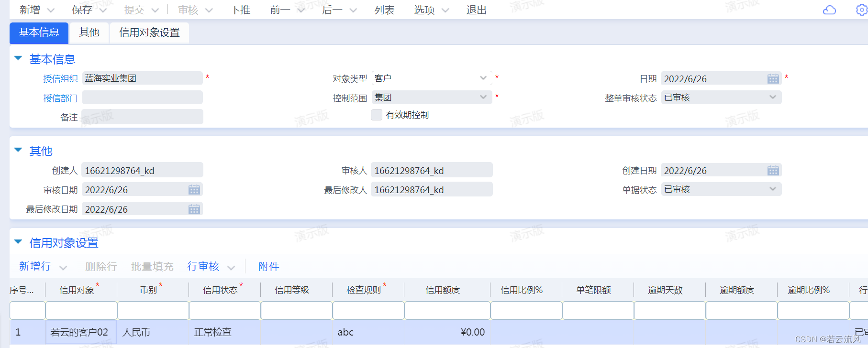Click the 保存 toolbar button

tap(82, 10)
